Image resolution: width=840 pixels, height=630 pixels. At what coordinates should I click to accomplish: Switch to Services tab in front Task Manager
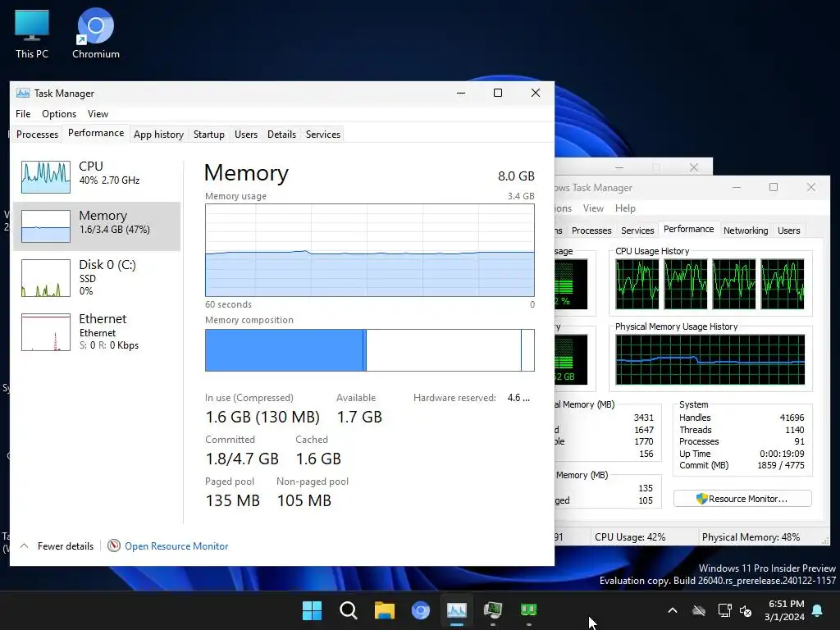point(323,135)
